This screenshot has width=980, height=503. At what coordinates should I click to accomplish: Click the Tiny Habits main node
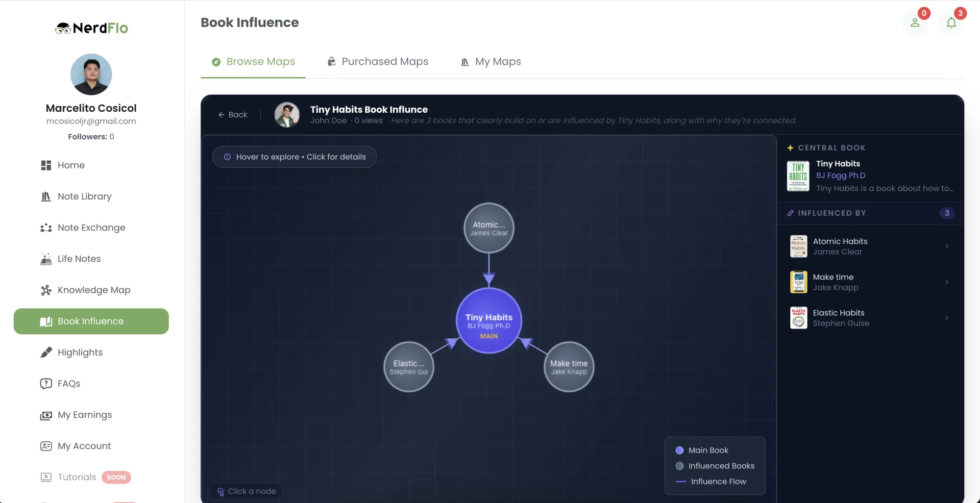point(489,320)
